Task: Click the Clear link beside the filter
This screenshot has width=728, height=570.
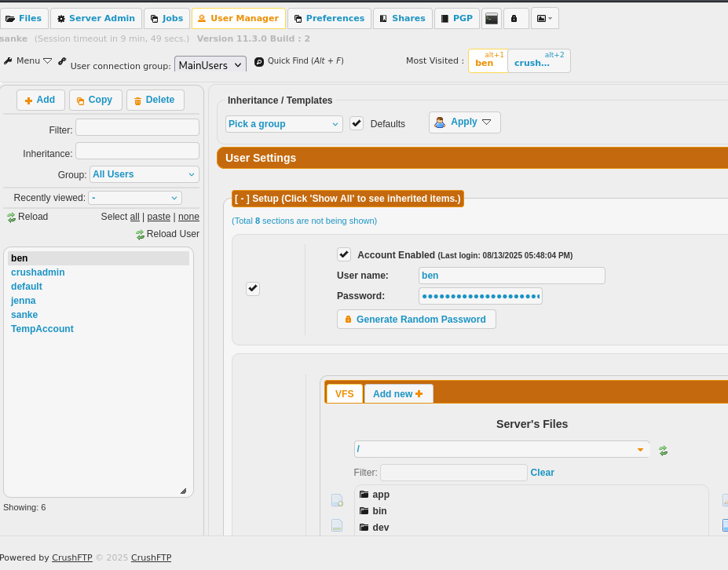Action: click(x=542, y=473)
